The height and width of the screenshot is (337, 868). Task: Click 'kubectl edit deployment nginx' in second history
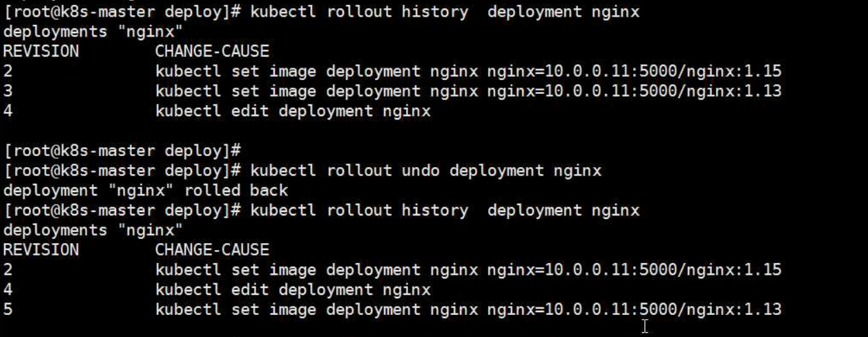(293, 289)
